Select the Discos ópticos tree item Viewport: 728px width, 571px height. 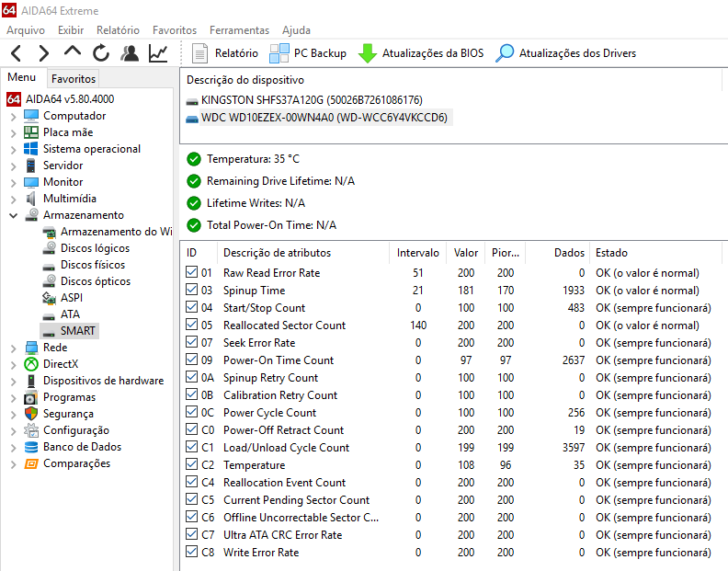[x=96, y=281]
